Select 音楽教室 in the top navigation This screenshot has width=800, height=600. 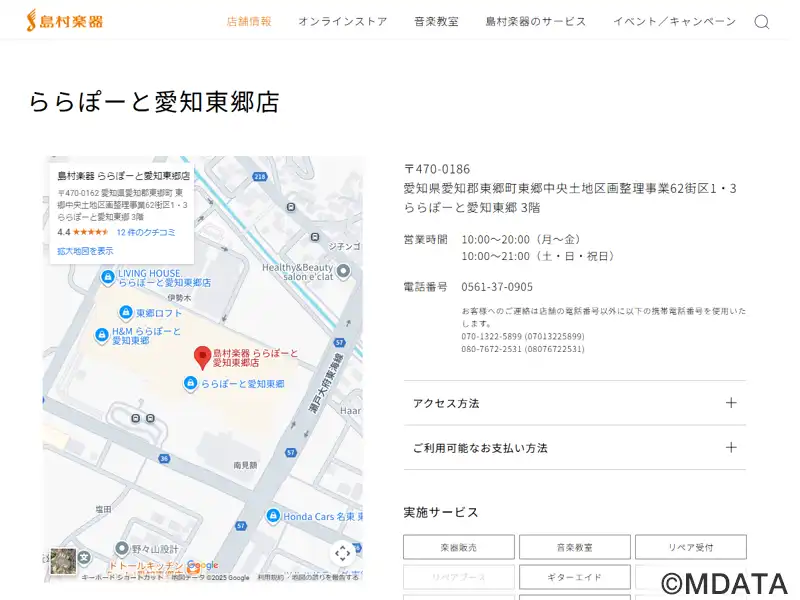point(436,22)
